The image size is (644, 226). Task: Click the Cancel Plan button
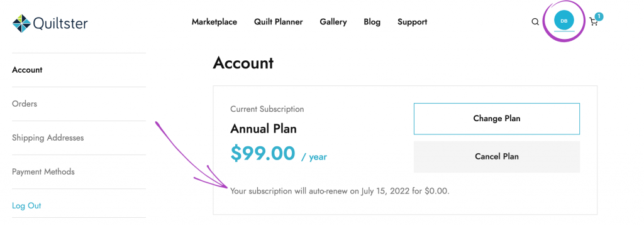click(x=497, y=157)
